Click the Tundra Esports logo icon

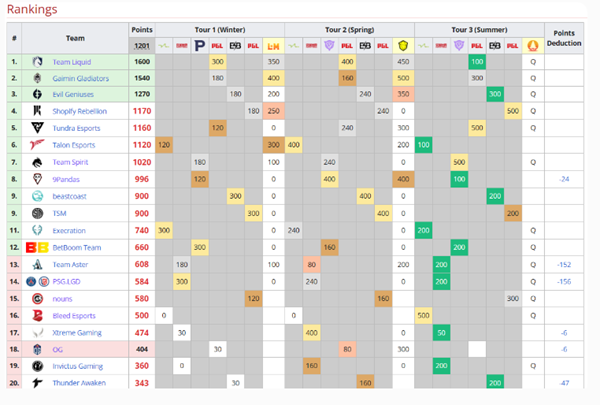tap(38, 128)
